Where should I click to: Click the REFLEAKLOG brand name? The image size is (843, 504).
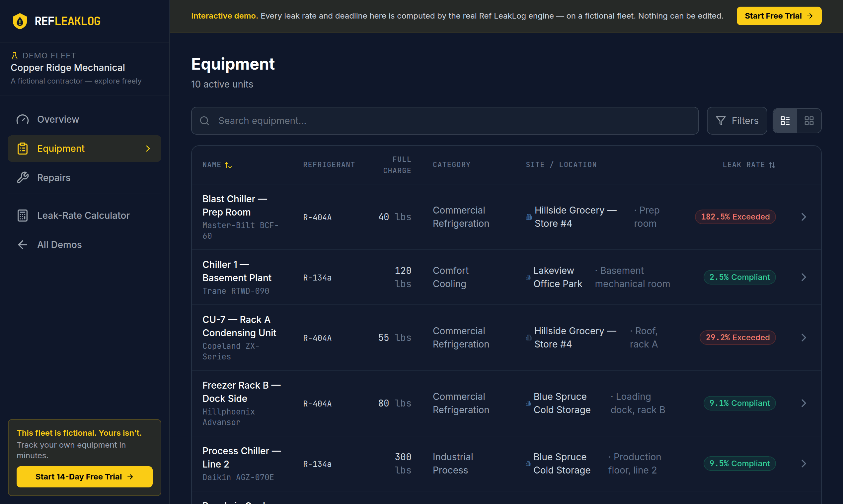68,21
